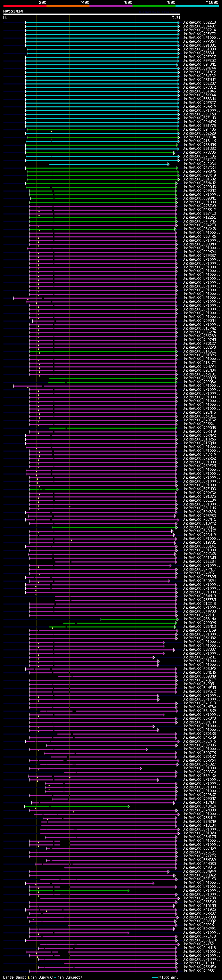The width and height of the screenshot is (222, 980).
Task: Click the UniRef100_B6TY76 label
Action: point(199,125)
